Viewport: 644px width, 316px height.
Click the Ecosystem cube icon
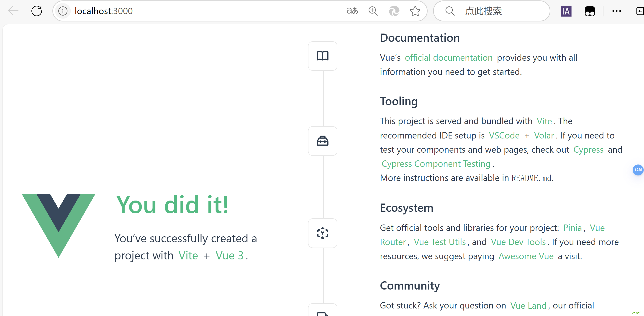pos(323,233)
